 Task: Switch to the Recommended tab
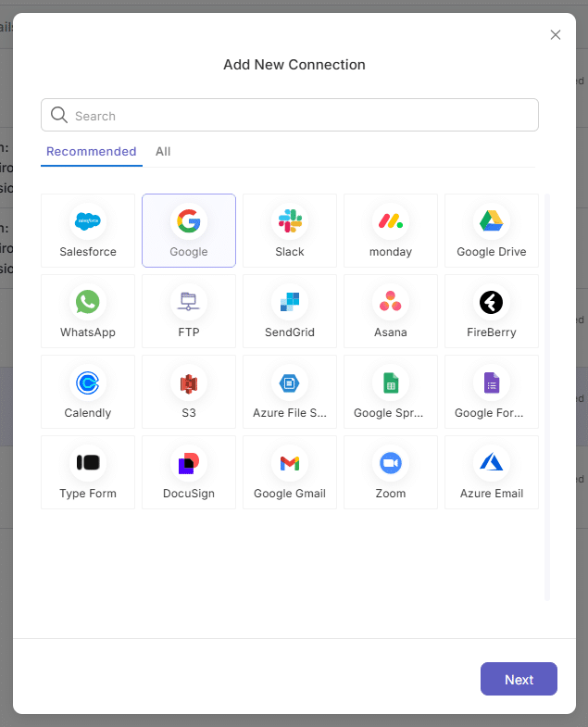pos(92,152)
